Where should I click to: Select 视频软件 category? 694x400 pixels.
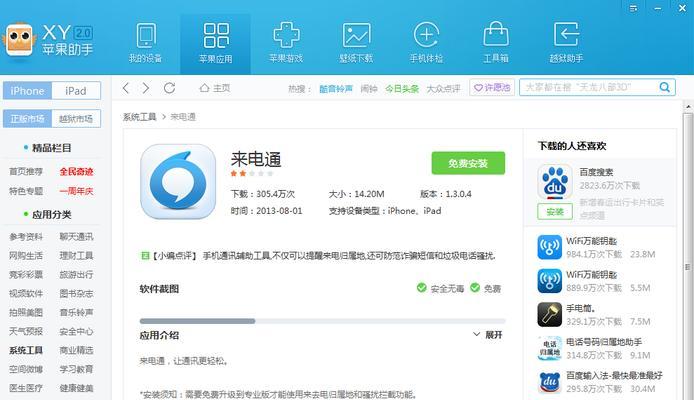click(x=26, y=293)
